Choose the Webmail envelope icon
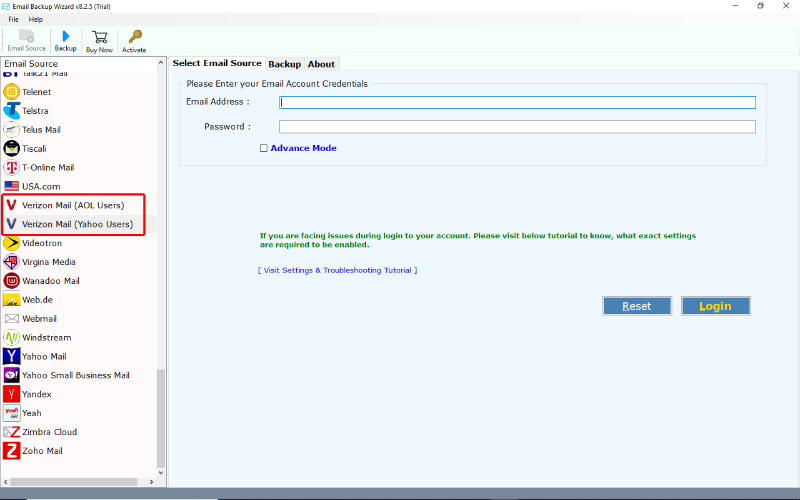Viewport: 800px width, 500px height. (11, 318)
